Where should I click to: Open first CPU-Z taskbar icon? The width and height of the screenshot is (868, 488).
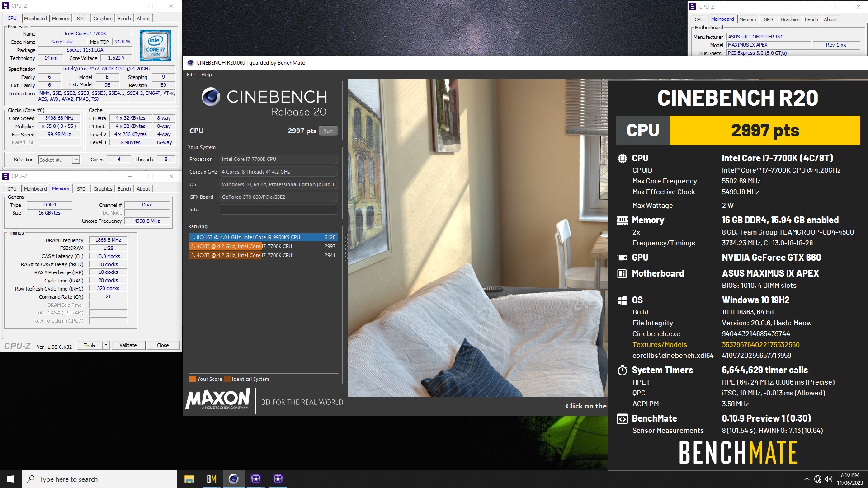[255, 479]
